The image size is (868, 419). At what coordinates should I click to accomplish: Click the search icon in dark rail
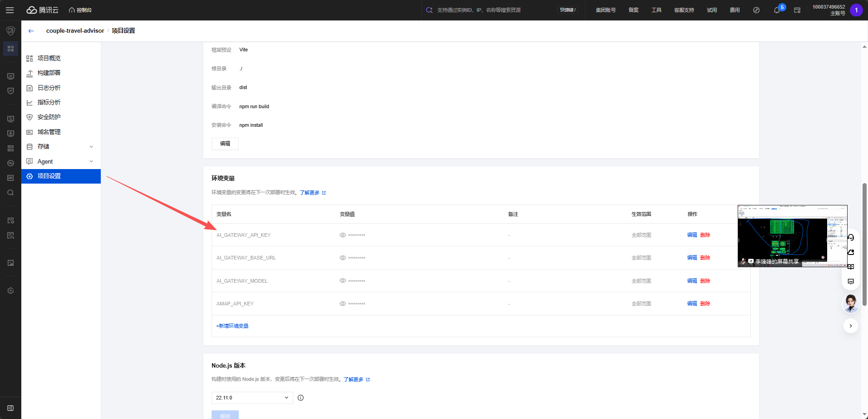click(x=10, y=193)
